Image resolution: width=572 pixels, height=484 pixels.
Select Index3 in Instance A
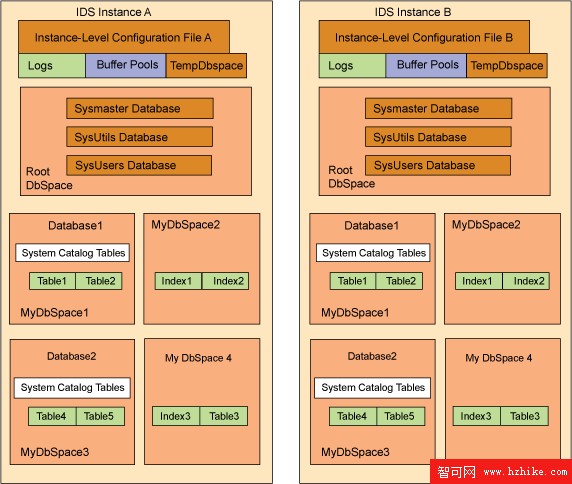pos(176,416)
